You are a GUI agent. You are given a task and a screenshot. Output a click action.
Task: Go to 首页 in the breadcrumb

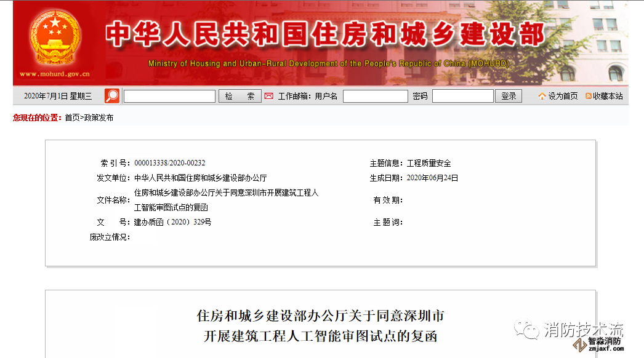(72, 117)
